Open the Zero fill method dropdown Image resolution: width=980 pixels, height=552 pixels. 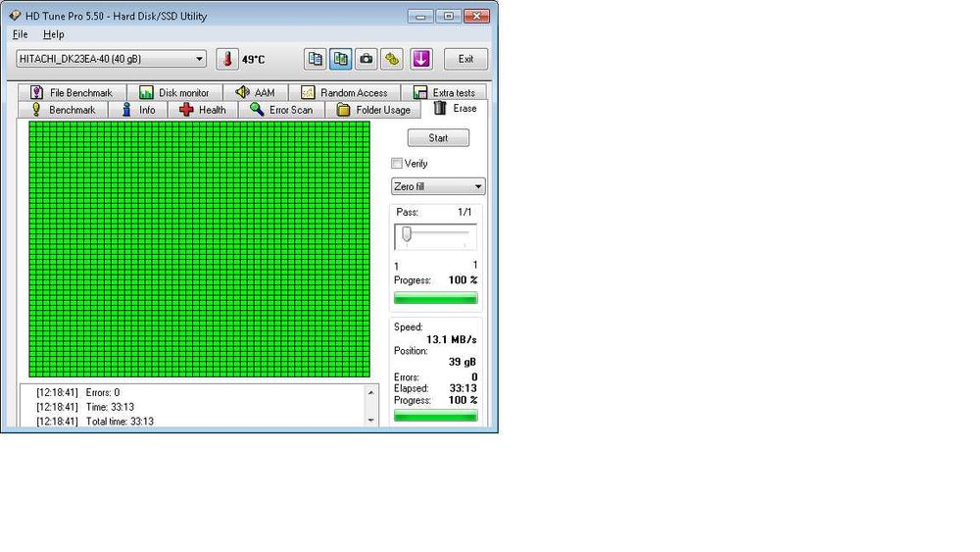[x=438, y=186]
